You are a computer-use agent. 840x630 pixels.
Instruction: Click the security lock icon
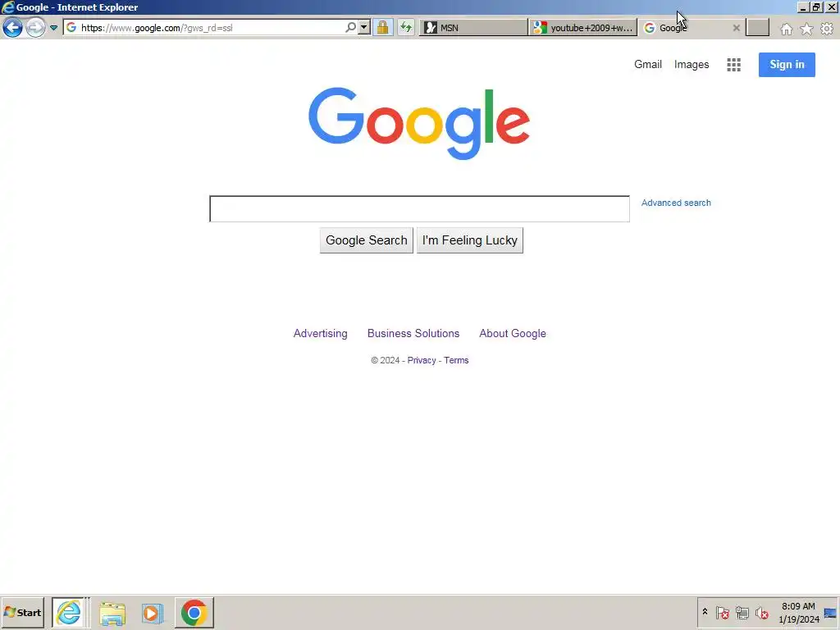pos(382,27)
